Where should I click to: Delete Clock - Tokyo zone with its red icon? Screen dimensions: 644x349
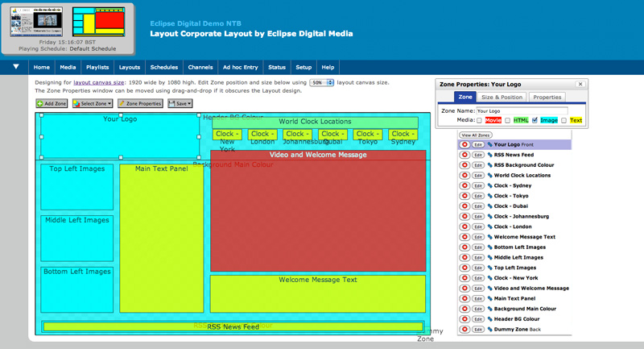[464, 196]
